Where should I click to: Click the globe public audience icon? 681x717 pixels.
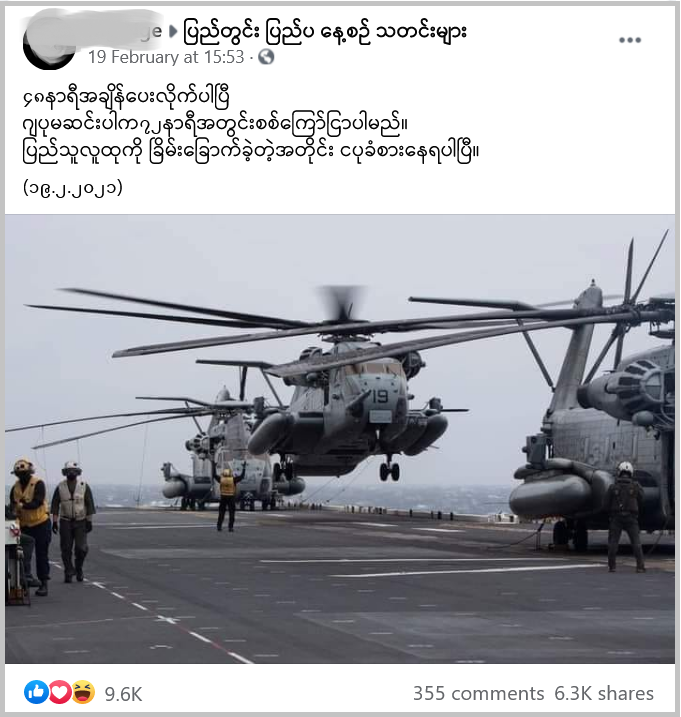pos(266,57)
